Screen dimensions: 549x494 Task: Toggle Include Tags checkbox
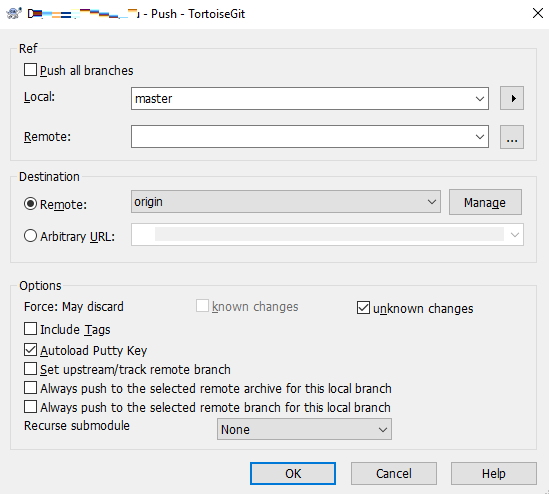coord(30,329)
